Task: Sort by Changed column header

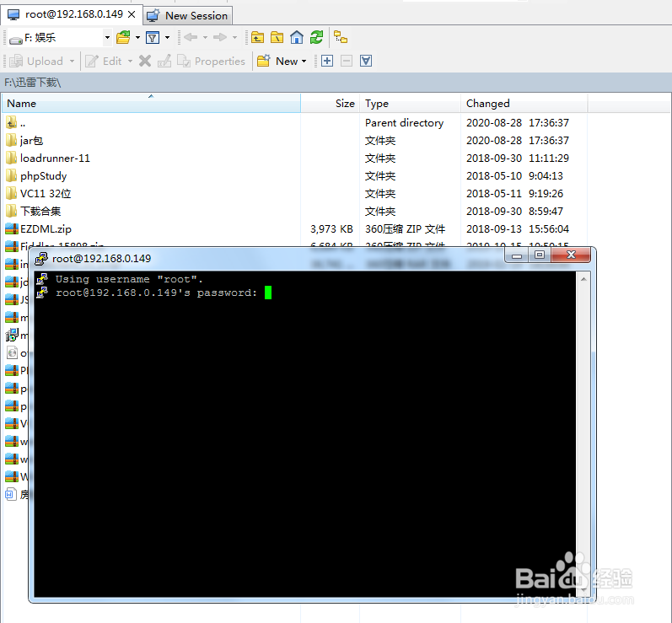Action: tap(524, 103)
